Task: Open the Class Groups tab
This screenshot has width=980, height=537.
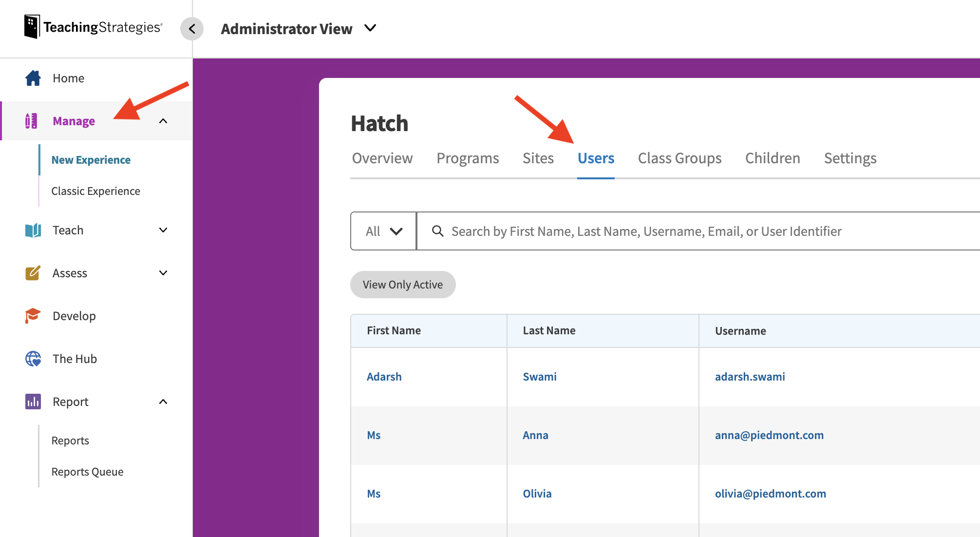Action: click(679, 158)
